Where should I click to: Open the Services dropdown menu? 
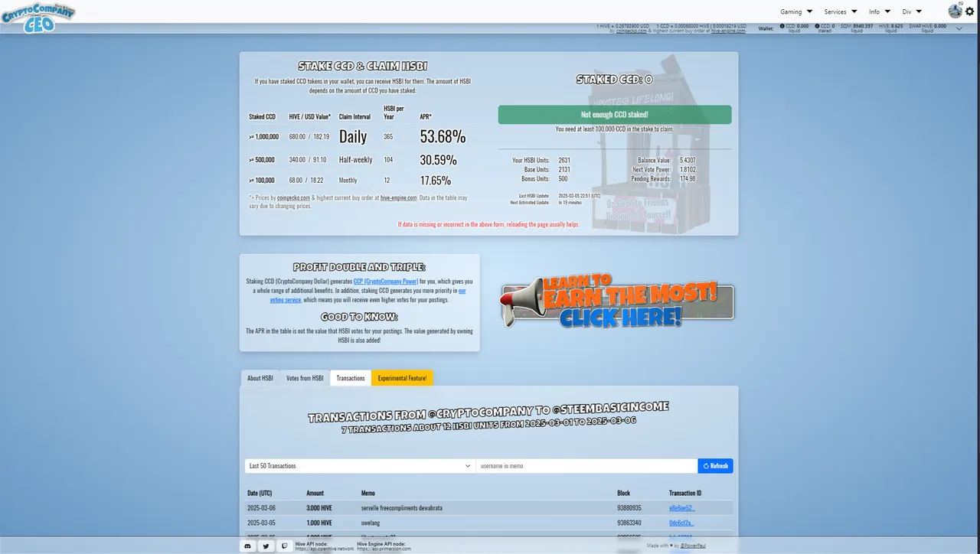(840, 11)
